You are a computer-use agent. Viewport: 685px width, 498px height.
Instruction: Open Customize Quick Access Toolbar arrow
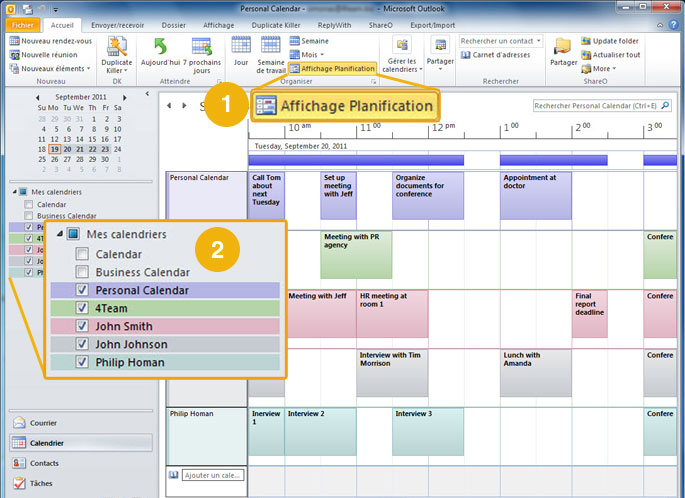[56, 9]
